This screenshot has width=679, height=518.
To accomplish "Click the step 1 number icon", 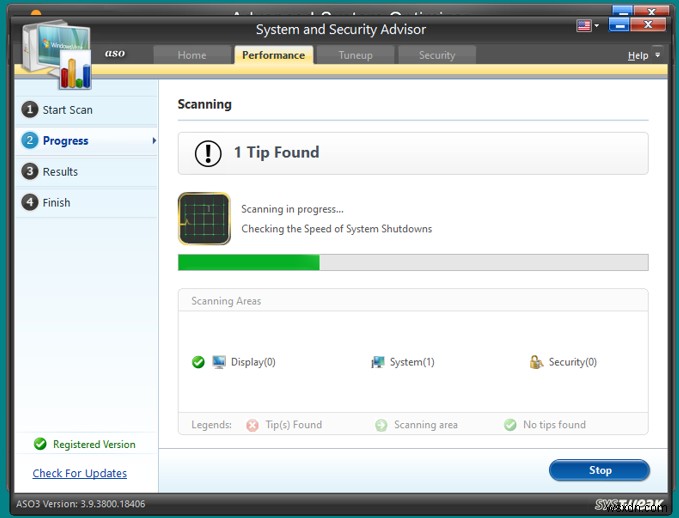I will point(30,110).
